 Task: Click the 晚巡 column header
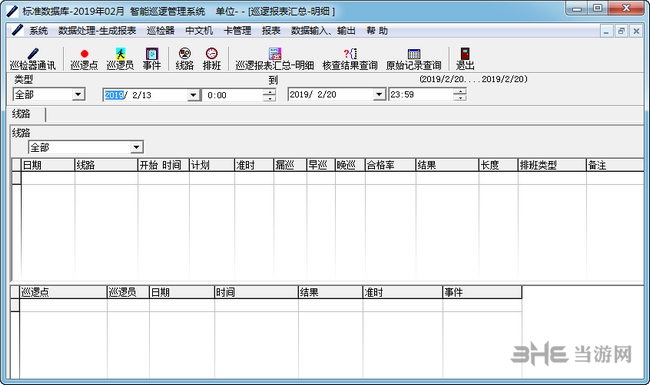click(350, 165)
